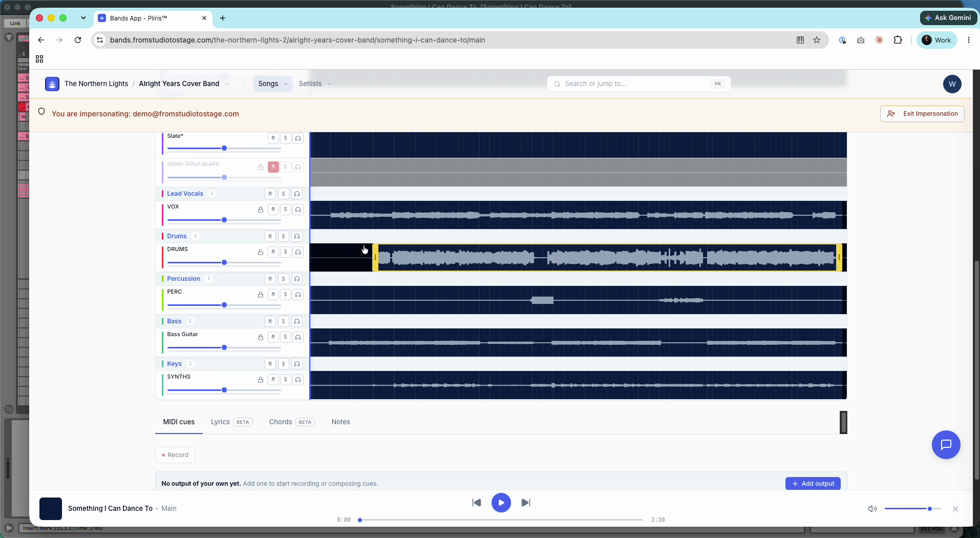This screenshot has width=980, height=538.
Task: Select the Bands App browser tab
Action: pos(152,18)
